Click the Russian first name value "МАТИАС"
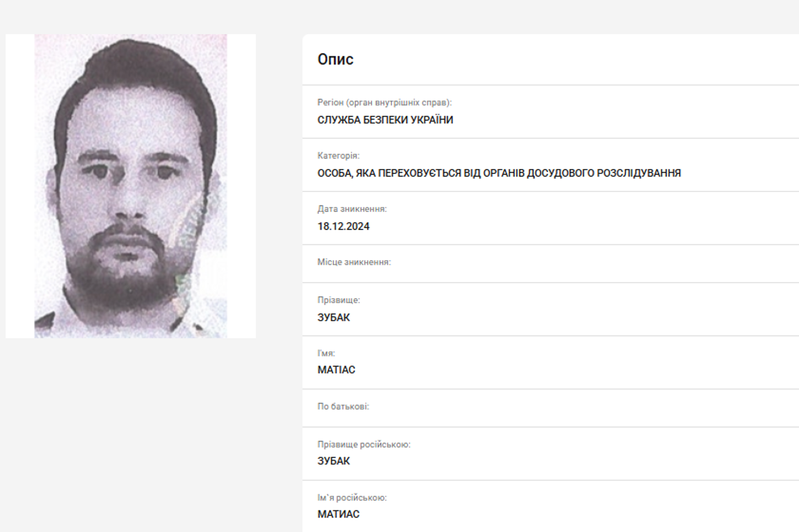The height and width of the screenshot is (532, 799). 338,515
